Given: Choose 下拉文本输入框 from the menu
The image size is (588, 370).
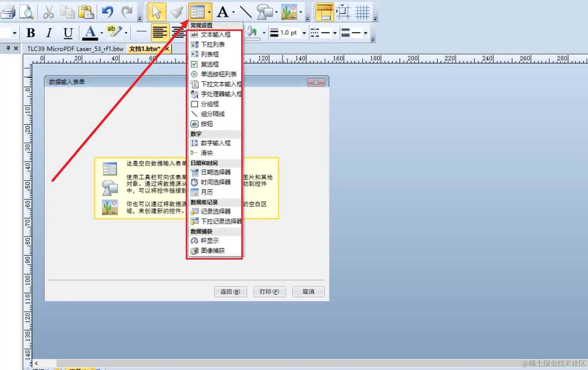Looking at the screenshot, I should click(x=215, y=84).
